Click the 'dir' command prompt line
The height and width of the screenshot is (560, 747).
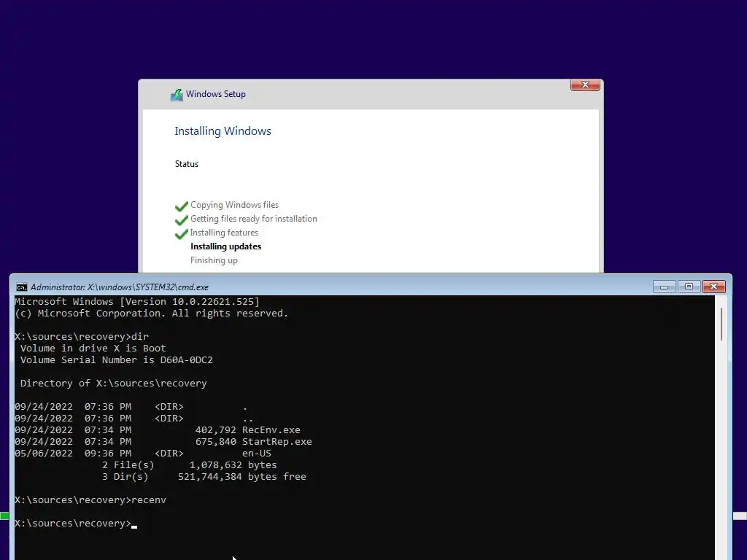[82, 337]
